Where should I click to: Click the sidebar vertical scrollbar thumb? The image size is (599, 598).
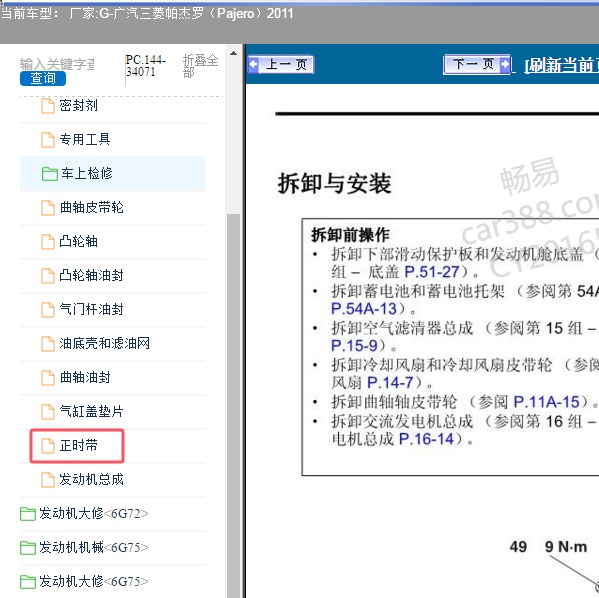pyautogui.click(x=233, y=405)
